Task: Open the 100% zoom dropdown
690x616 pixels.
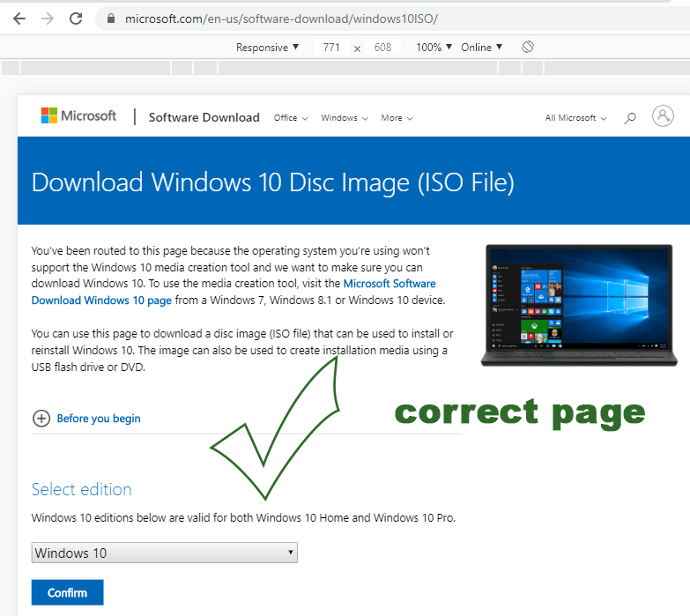Action: [x=434, y=47]
